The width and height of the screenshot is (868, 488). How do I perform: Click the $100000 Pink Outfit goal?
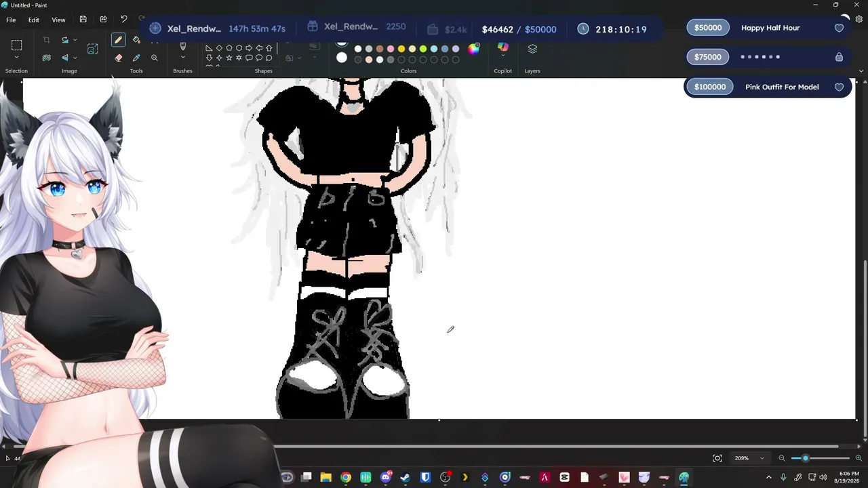click(x=767, y=87)
